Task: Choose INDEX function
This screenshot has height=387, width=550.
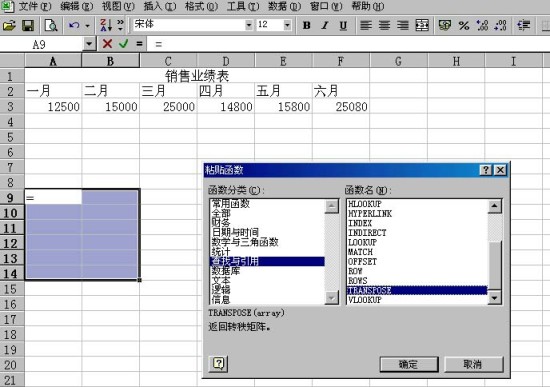Action: (x=360, y=223)
